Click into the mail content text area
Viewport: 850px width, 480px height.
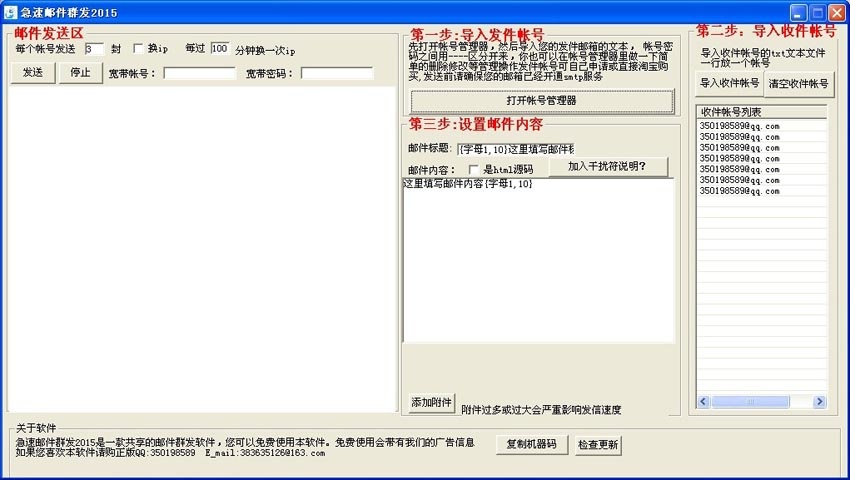[x=539, y=260]
